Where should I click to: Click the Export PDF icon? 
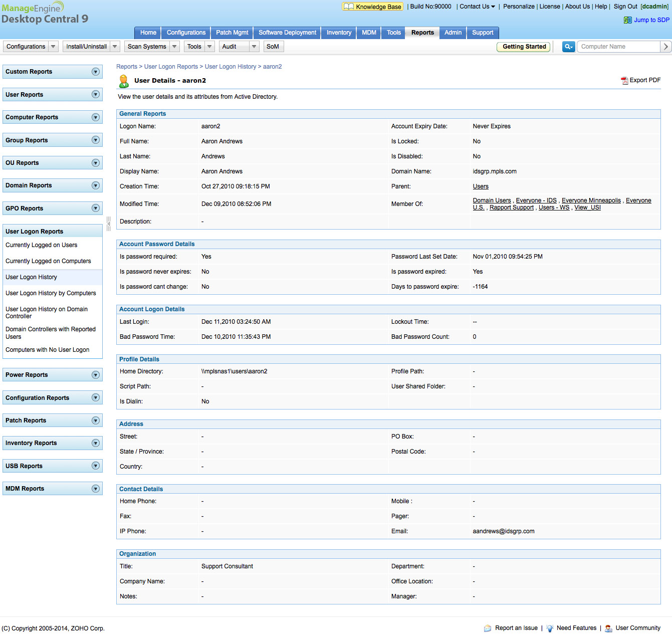coord(624,81)
